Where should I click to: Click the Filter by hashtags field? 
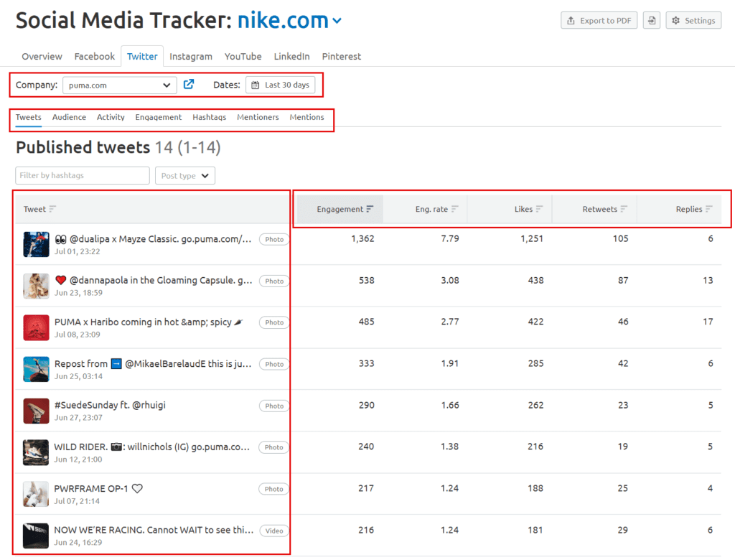click(x=83, y=175)
